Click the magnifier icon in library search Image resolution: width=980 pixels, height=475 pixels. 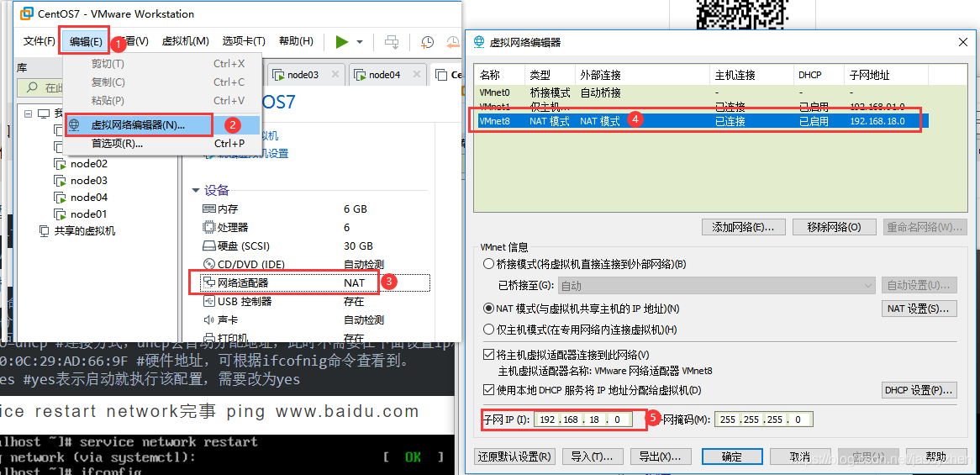tap(33, 87)
